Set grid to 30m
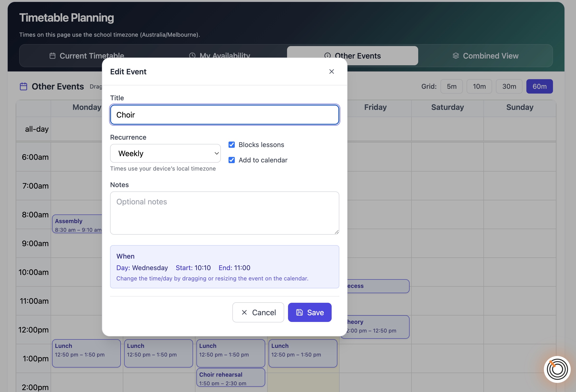This screenshot has height=392, width=576. click(x=509, y=86)
